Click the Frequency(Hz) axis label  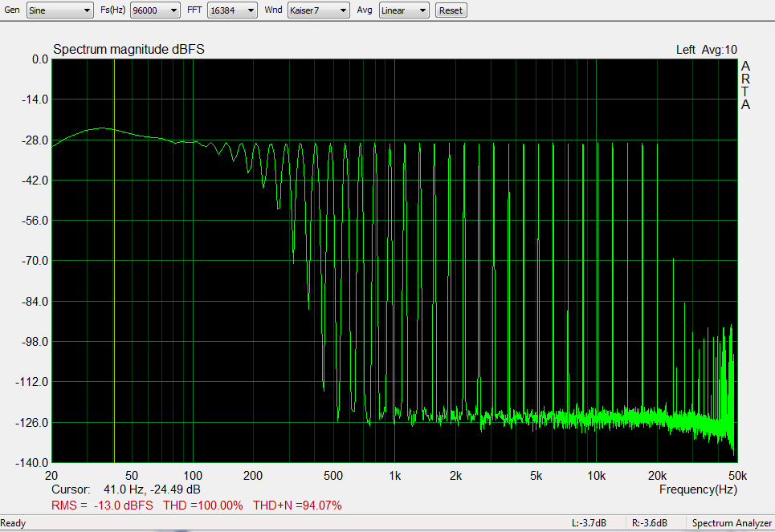pyautogui.click(x=698, y=489)
